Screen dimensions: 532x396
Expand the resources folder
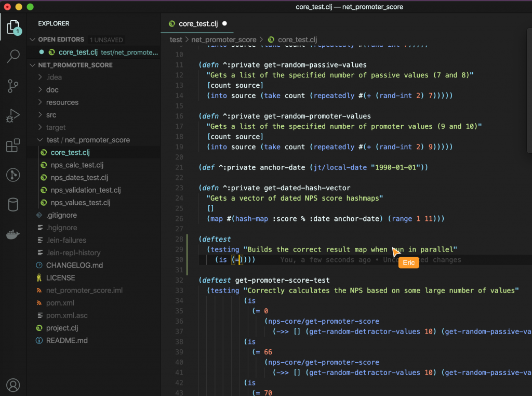click(62, 102)
